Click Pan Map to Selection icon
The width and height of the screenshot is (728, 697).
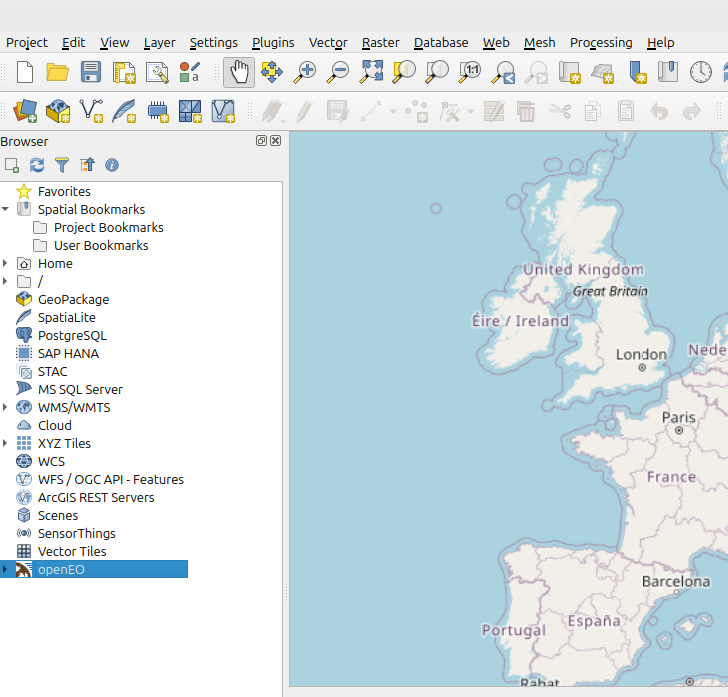tap(272, 72)
